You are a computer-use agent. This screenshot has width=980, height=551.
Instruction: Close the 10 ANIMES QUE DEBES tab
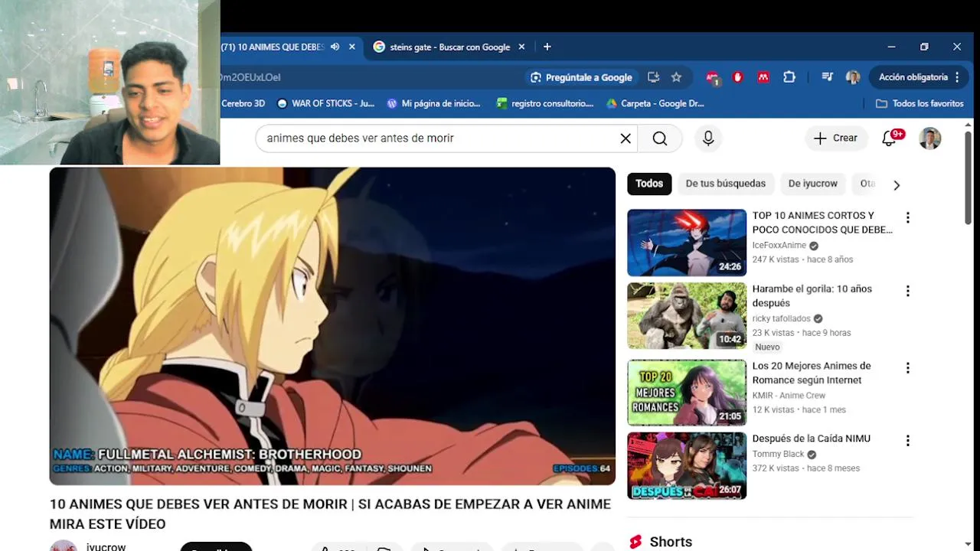click(352, 47)
